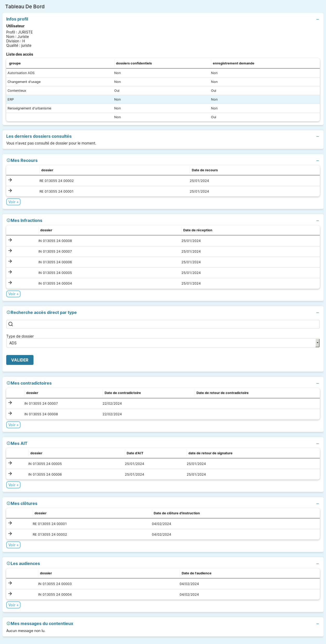Image resolution: width=326 pixels, height=644 pixels.
Task: Click Voir + under Mes Recours
Action: click(x=13, y=202)
